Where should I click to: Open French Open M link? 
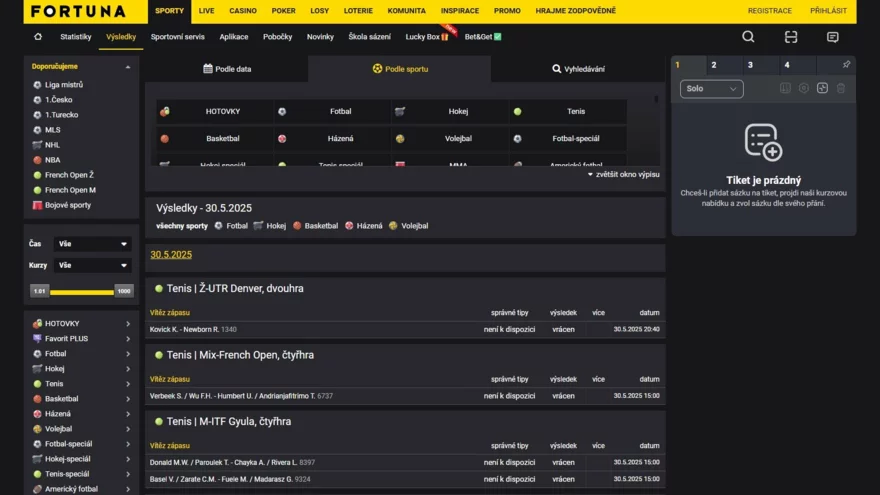point(70,190)
